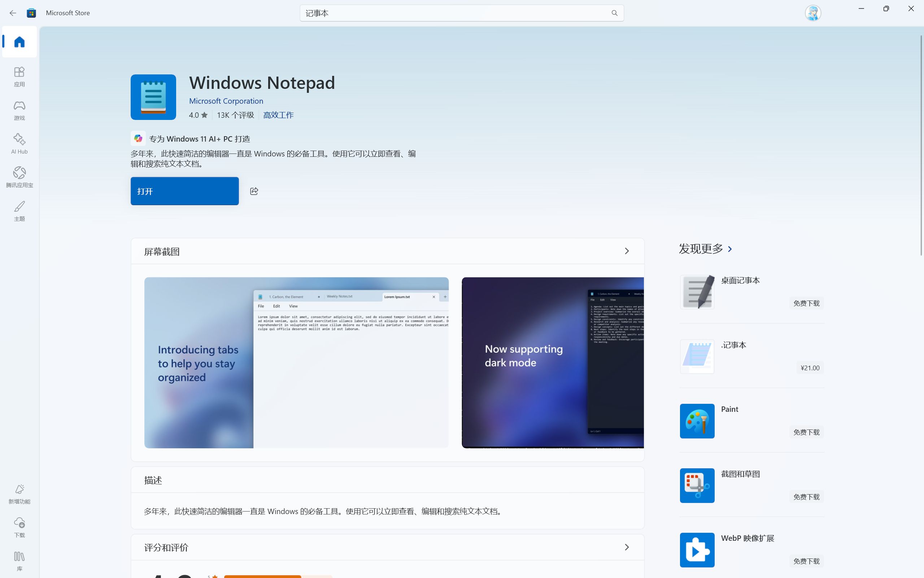Click the 截图和草图 app icon
This screenshot has width=924, height=578.
(697, 486)
